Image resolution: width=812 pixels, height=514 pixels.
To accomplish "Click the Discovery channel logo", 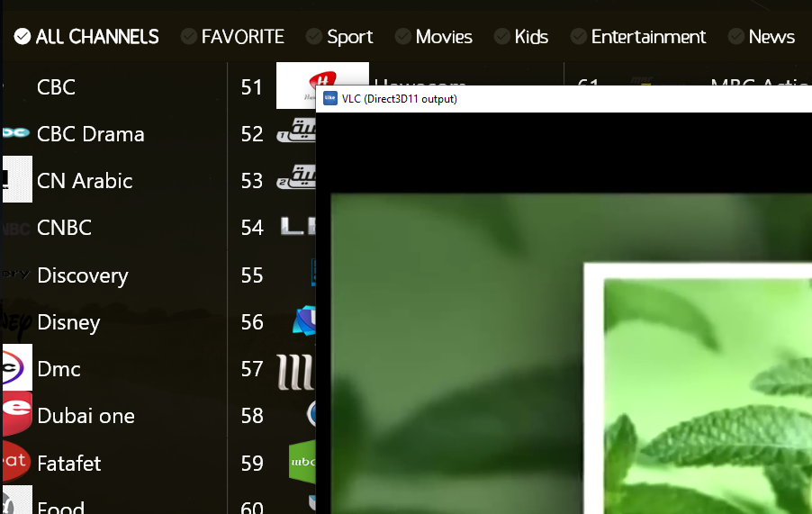I will click(x=16, y=274).
